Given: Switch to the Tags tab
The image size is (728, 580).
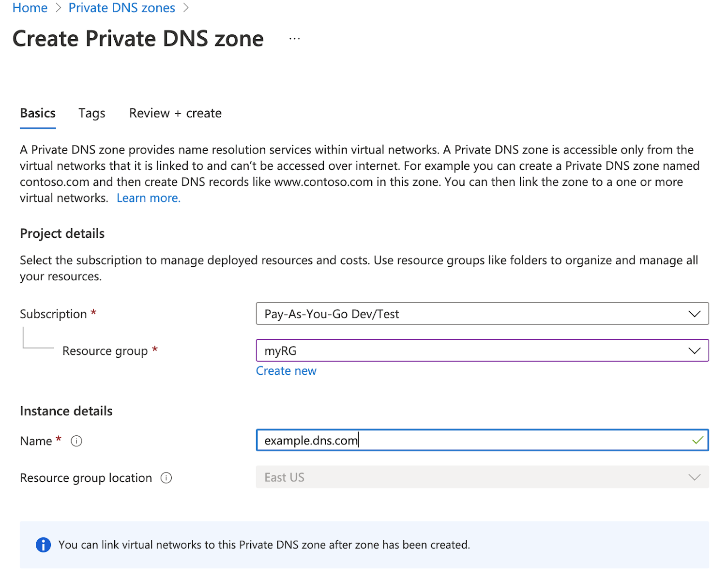Looking at the screenshot, I should click(x=91, y=113).
